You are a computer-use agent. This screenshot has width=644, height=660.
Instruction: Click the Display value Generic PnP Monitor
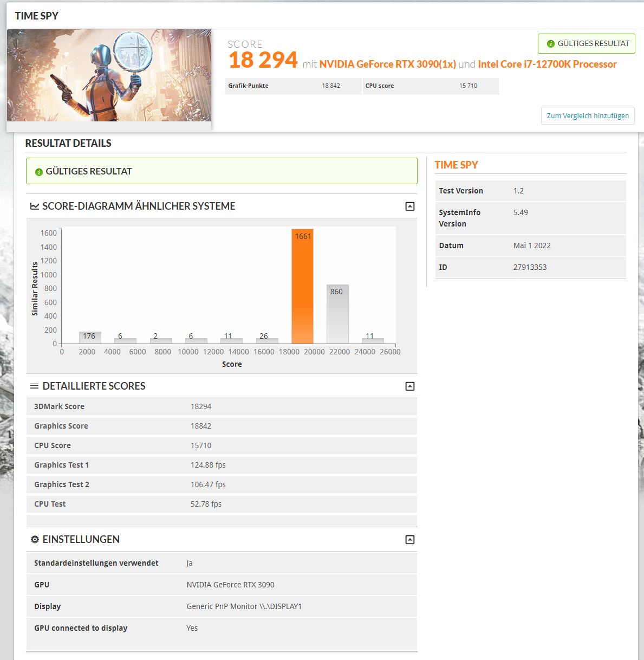[x=244, y=606]
